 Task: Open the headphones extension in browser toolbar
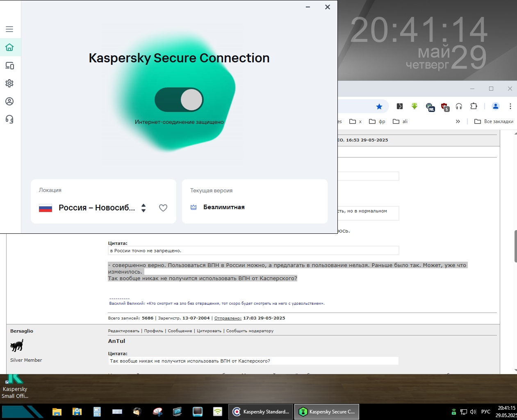[x=459, y=106]
